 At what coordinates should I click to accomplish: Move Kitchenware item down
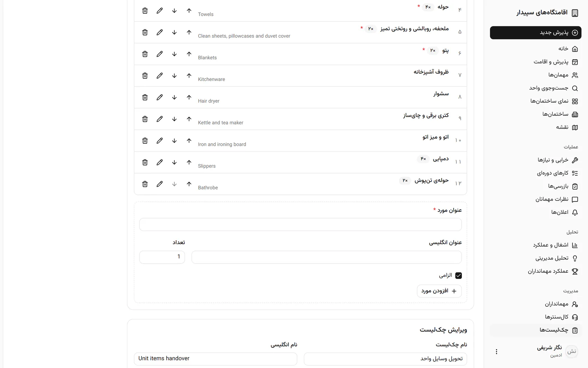click(174, 76)
